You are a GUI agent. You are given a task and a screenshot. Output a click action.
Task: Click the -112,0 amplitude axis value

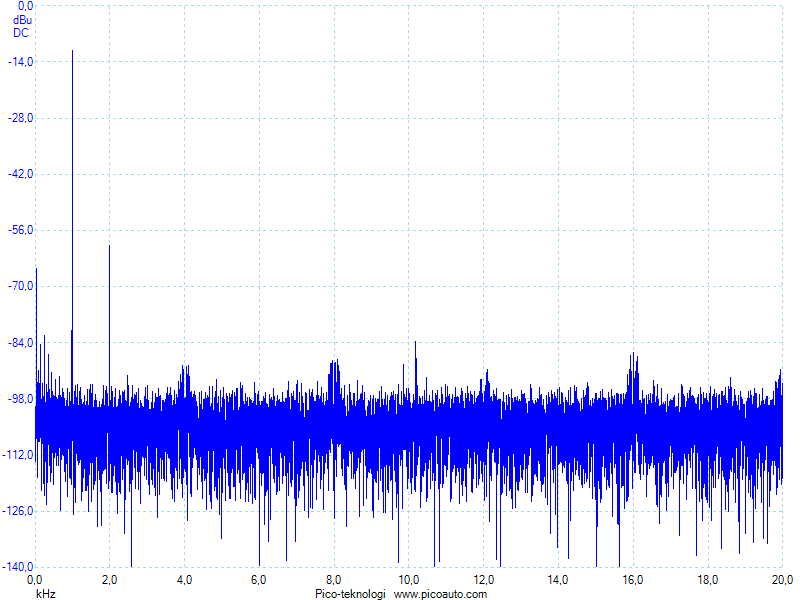(x=18, y=455)
